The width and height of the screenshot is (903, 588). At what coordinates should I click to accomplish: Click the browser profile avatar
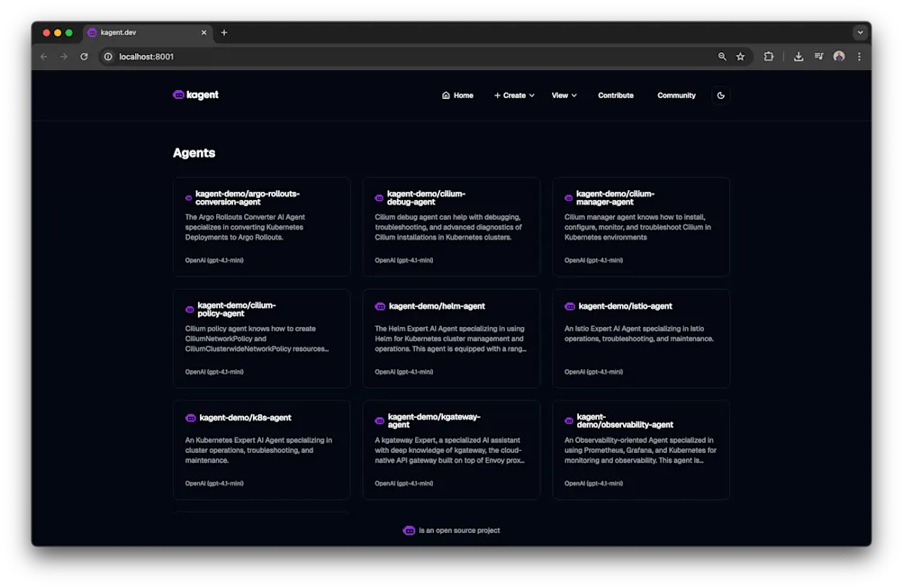tap(838, 56)
